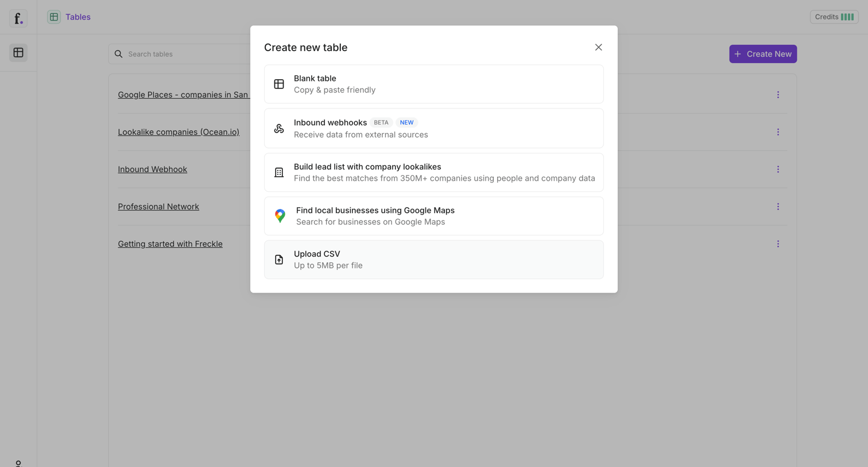Focus the Search tables field
This screenshot has width=868, height=467.
[180, 54]
